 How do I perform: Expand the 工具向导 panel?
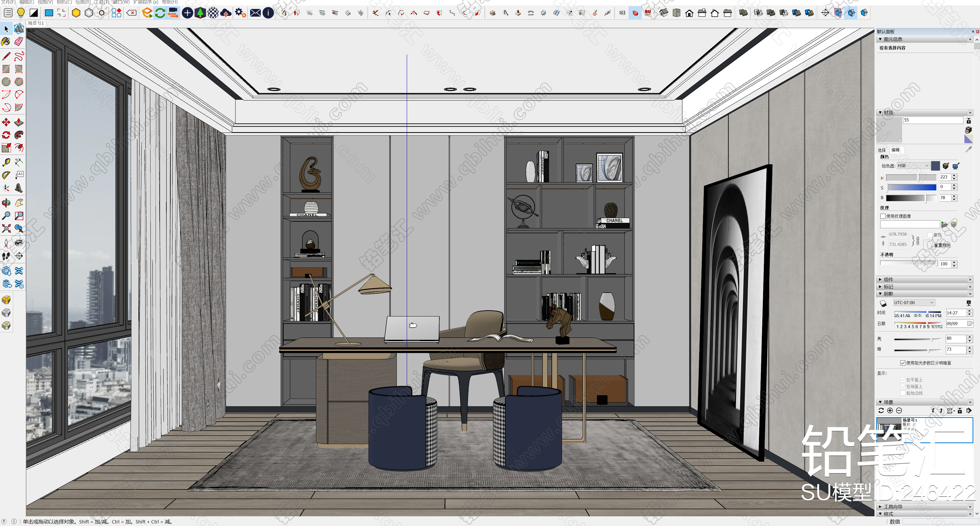coord(880,507)
